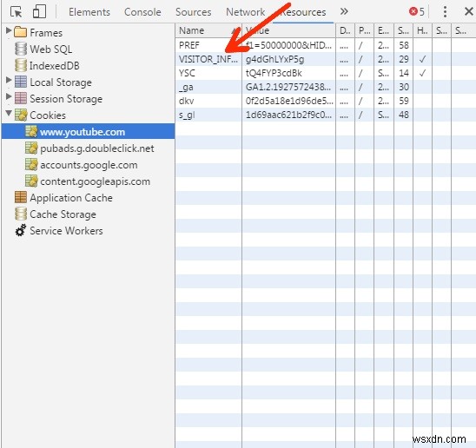Viewport: 476px width, 448px height.
Task: Click the accounts.google.com cookie icon
Action: (x=31, y=164)
